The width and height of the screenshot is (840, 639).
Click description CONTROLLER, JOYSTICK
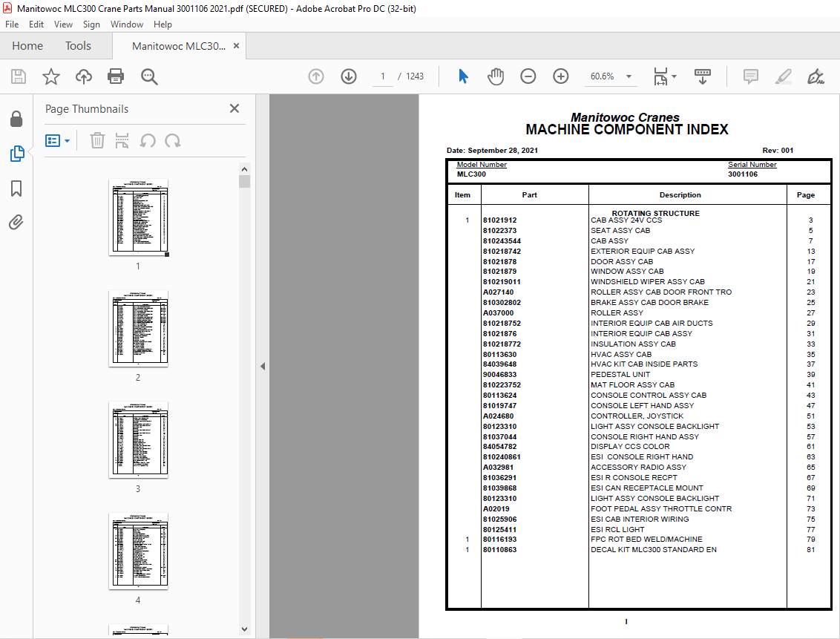[x=637, y=416]
